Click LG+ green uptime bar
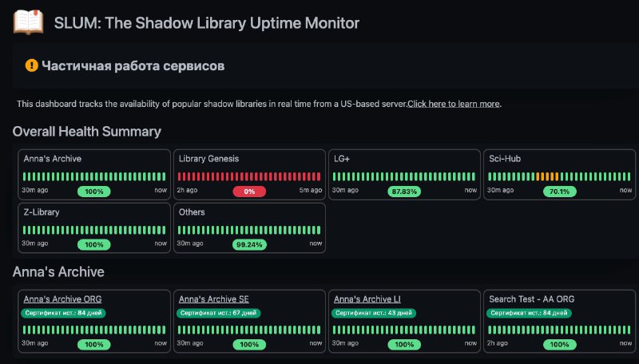The image size is (639, 364). (404, 176)
